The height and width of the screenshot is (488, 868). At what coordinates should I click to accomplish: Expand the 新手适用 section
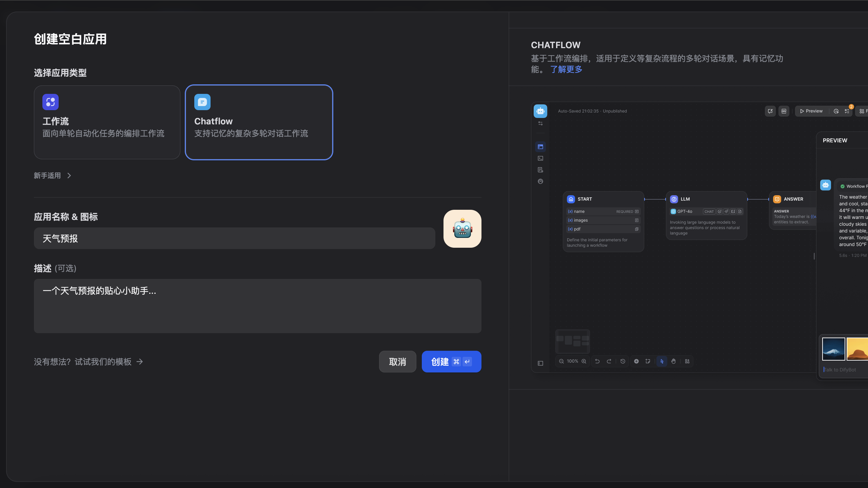point(53,176)
